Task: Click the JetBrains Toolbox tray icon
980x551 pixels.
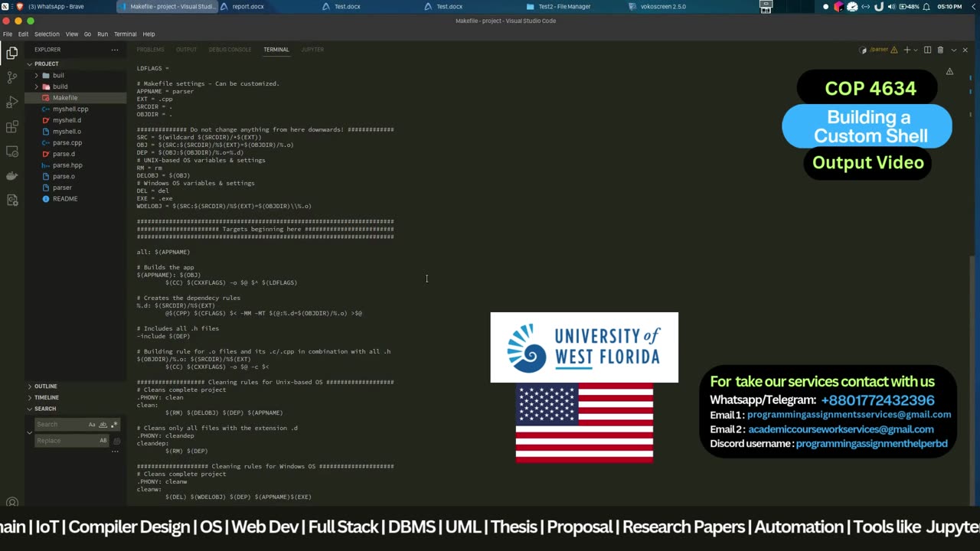Action: [x=838, y=6]
